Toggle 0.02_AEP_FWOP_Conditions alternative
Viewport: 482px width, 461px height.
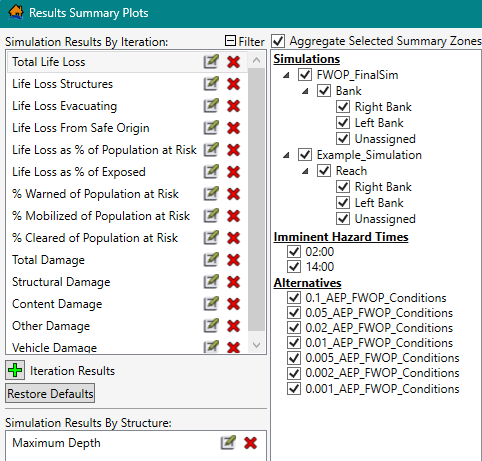click(294, 328)
